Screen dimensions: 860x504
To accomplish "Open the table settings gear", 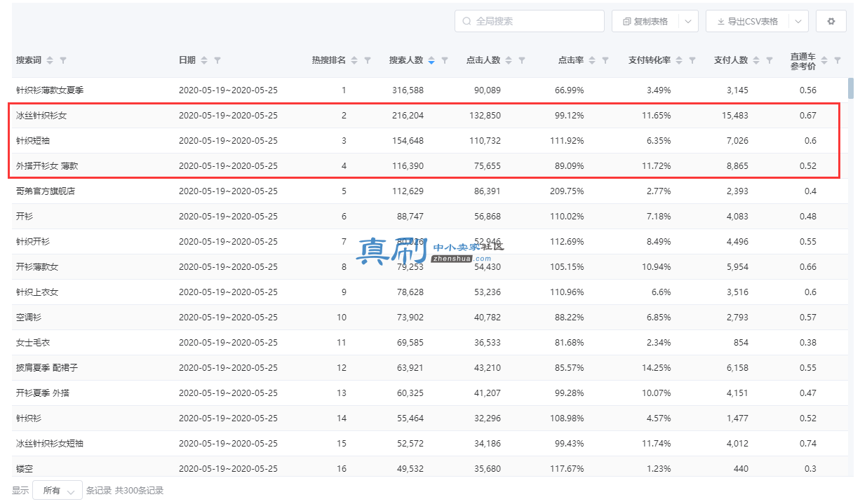I will pos(831,21).
